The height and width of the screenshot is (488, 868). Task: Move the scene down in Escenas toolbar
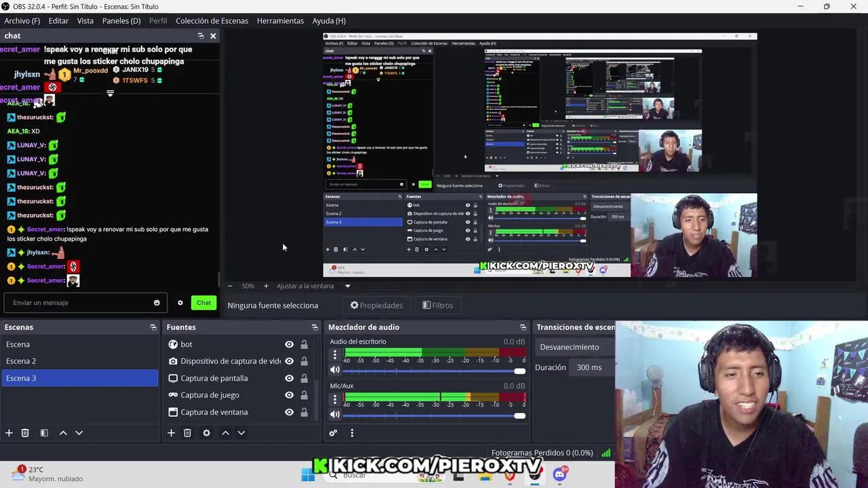point(79,433)
